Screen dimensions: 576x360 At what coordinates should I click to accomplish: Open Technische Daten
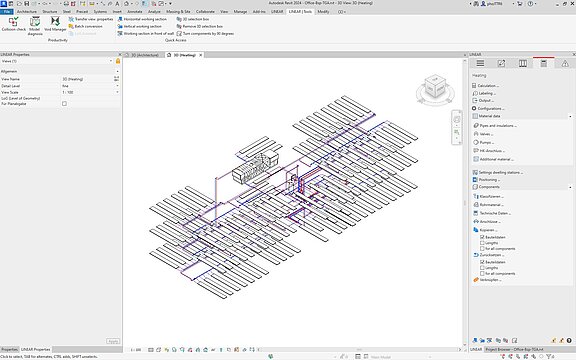492,213
